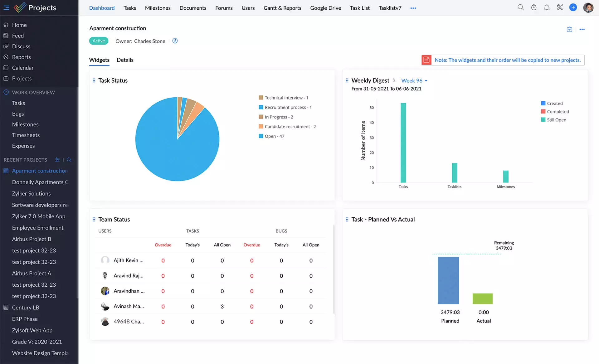This screenshot has height=364, width=599.
Task: Toggle Completed series in Weekly Digest legend
Action: pyautogui.click(x=558, y=112)
